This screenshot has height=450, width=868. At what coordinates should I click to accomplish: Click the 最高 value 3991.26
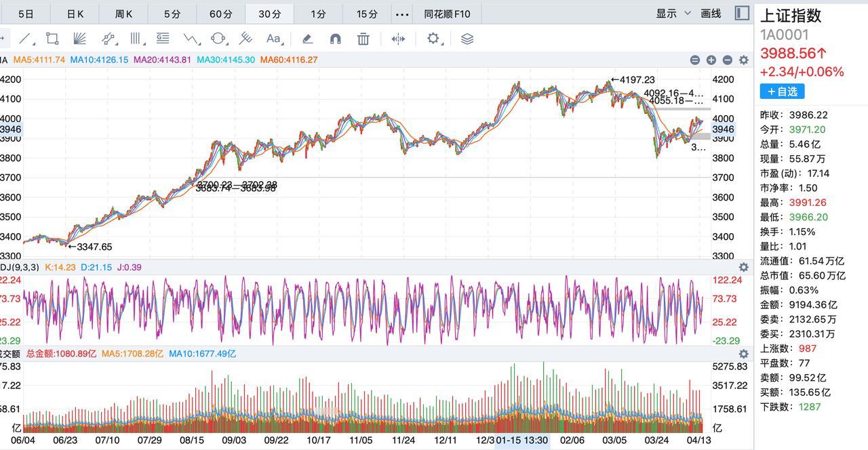pos(808,202)
